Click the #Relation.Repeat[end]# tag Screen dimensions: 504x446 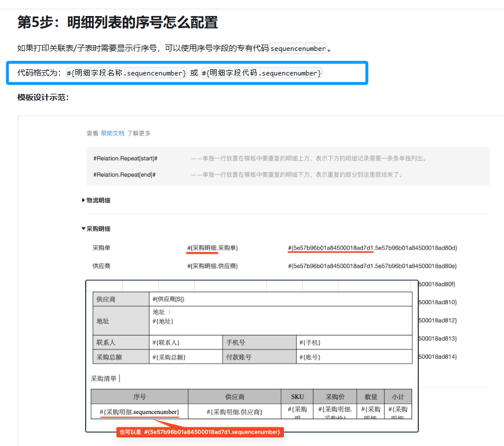click(125, 175)
